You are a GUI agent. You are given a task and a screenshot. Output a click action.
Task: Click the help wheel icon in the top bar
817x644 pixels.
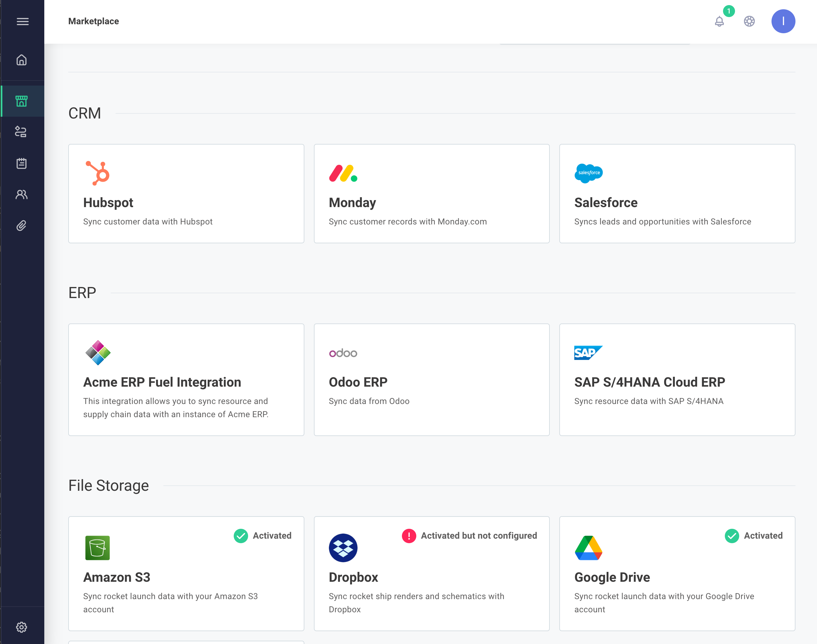coord(749,22)
